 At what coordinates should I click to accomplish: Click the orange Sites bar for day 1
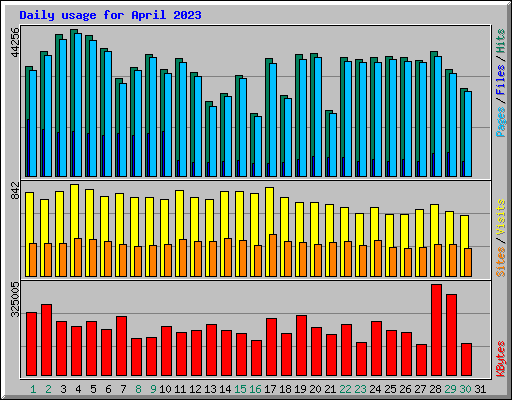point(33,260)
